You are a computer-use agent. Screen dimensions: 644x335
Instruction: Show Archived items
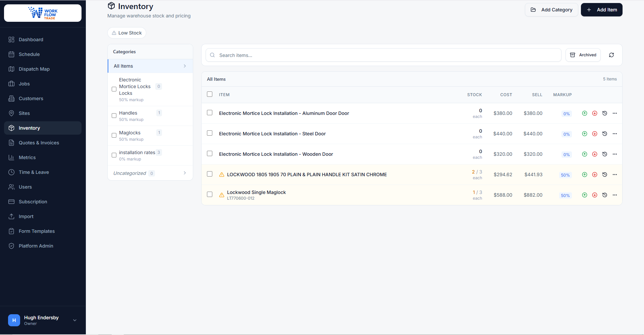[x=583, y=55]
